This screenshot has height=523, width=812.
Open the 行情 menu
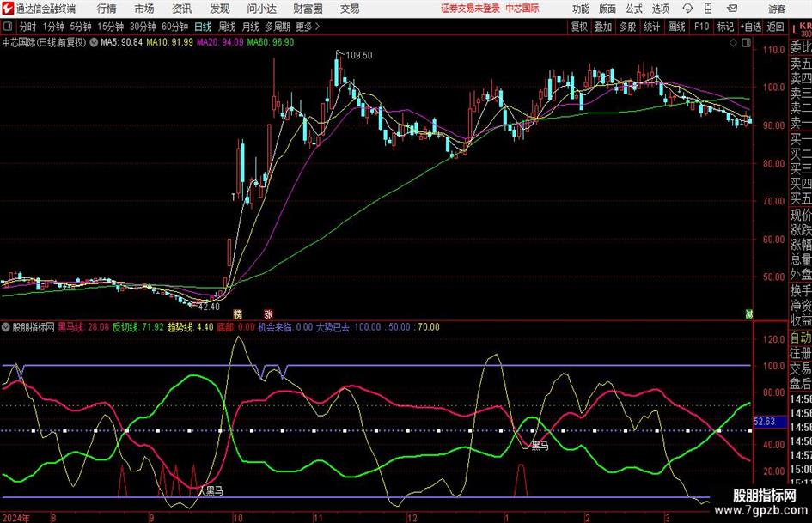107,9
